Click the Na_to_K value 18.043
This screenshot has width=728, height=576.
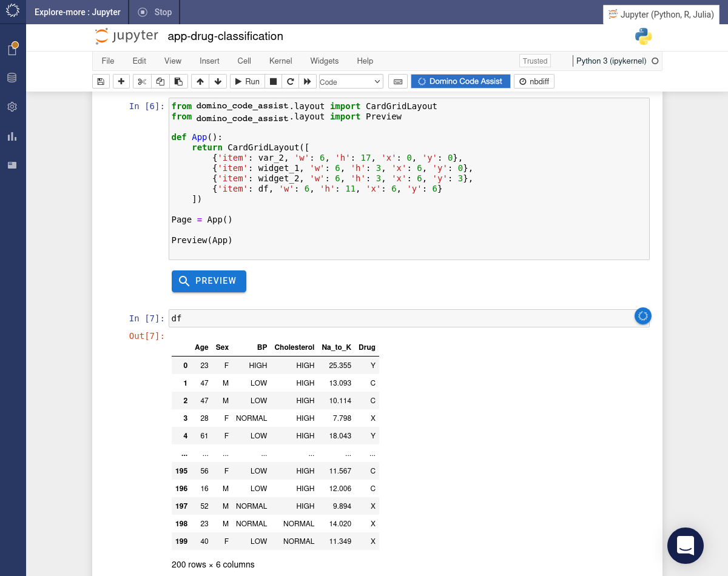click(340, 436)
